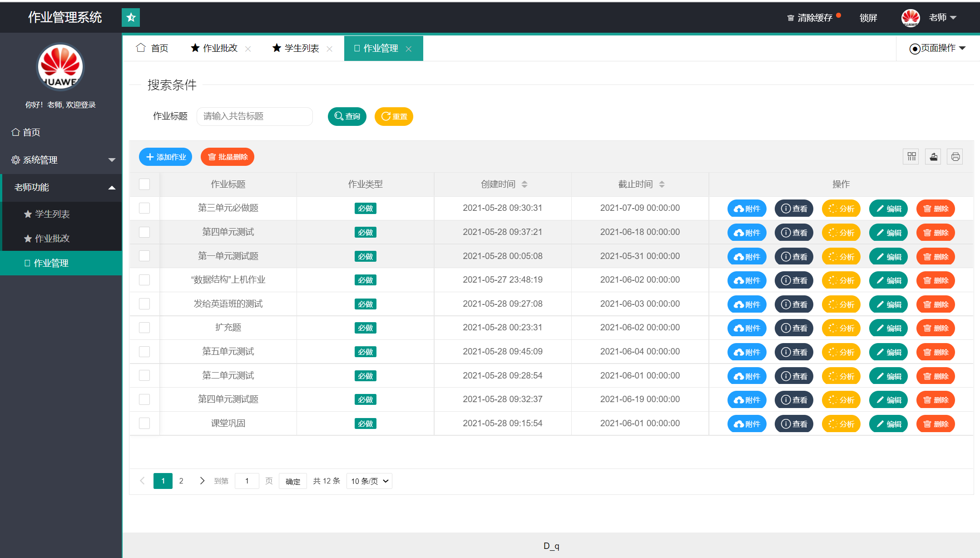The image size is (980, 558).
Task: Sort by 创建时间 column arrows
Action: pyautogui.click(x=525, y=184)
